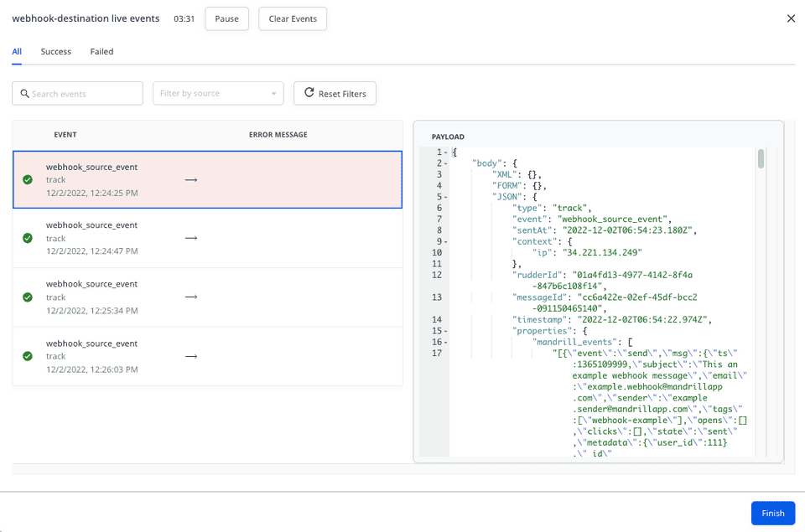Click the "34.221.134.249" ip value

(x=602, y=252)
